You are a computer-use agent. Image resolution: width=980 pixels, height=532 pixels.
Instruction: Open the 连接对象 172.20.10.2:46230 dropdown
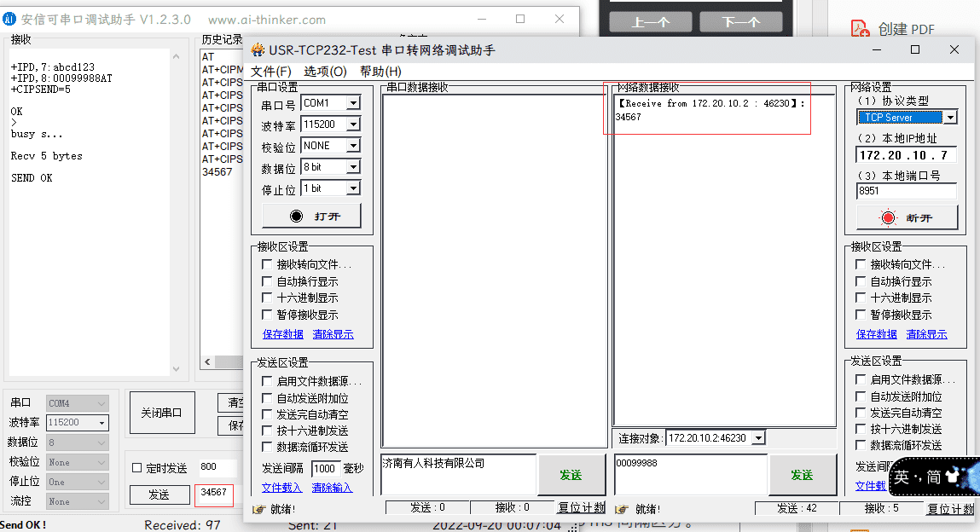757,438
